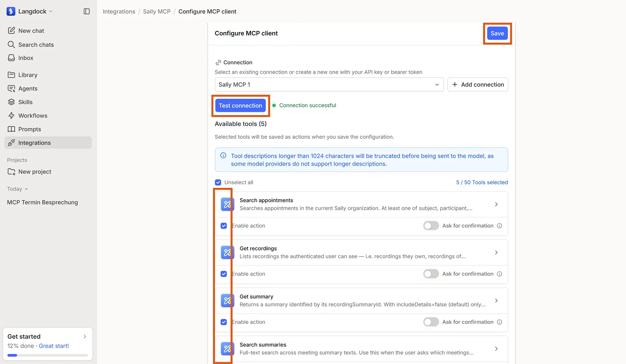Click 5 / 50 Tools selected text
The width and height of the screenshot is (626, 364).
click(x=482, y=182)
